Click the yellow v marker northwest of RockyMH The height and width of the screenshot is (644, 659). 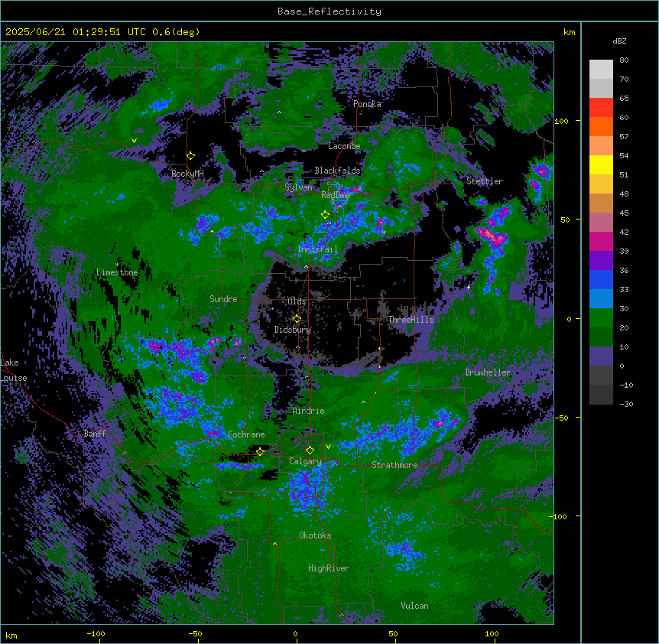pos(134,141)
